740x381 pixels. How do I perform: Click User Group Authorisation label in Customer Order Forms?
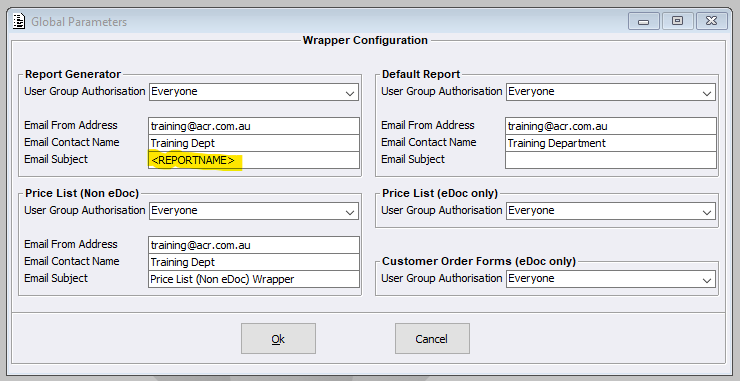(x=441, y=278)
